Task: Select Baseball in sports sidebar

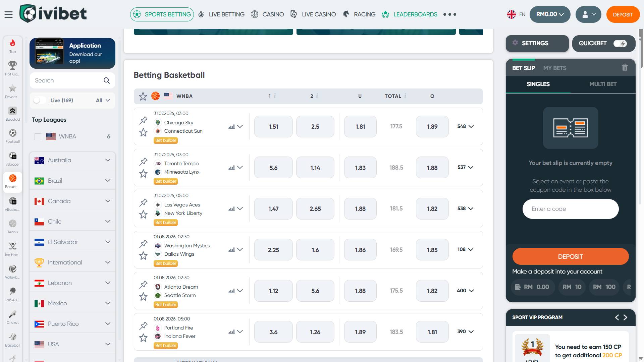Action: (x=13, y=340)
